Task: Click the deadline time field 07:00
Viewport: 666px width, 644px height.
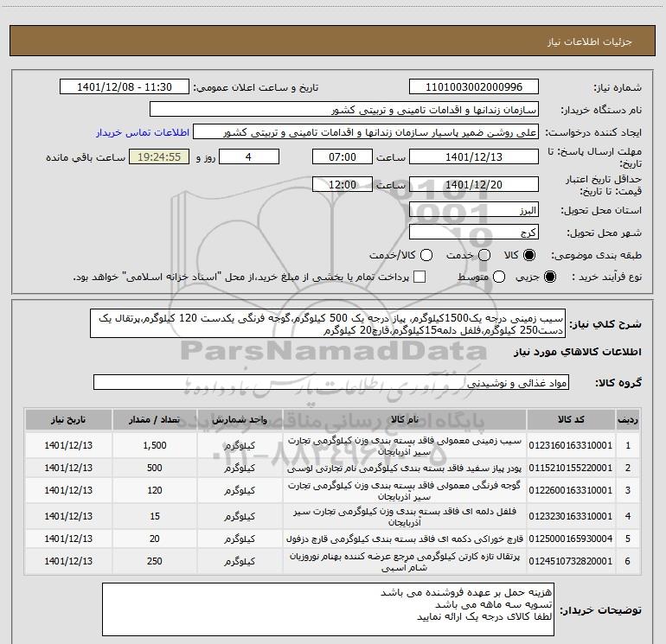Action: (x=343, y=156)
